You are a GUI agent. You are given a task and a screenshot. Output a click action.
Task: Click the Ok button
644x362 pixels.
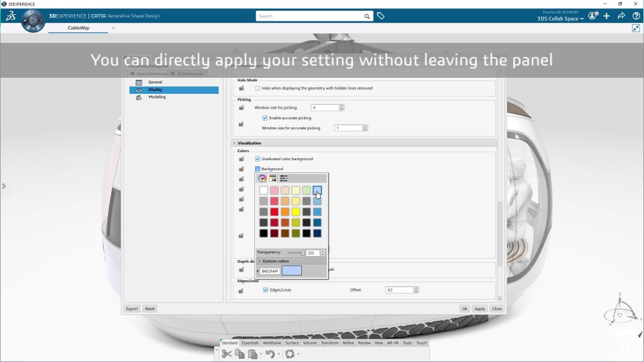coord(464,308)
